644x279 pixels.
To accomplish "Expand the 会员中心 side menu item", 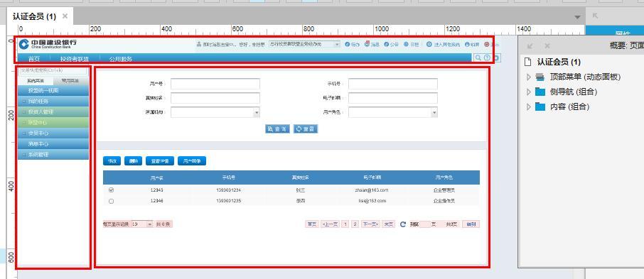I will click(x=53, y=133).
